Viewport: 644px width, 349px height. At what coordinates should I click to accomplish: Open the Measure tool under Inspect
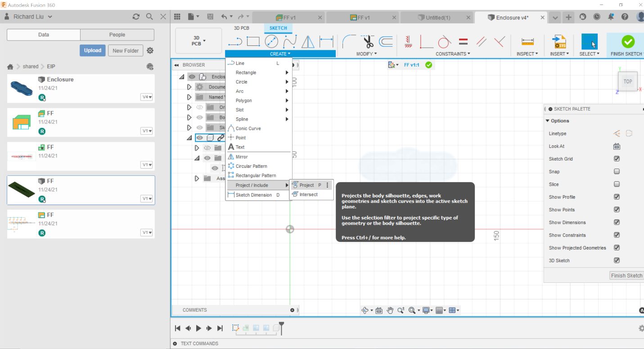pos(527,41)
